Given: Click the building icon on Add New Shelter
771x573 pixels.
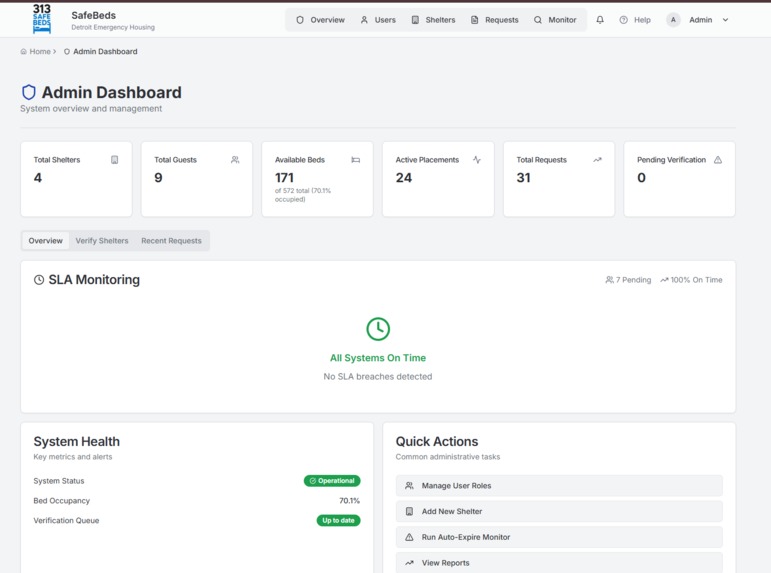Looking at the screenshot, I should (x=409, y=512).
